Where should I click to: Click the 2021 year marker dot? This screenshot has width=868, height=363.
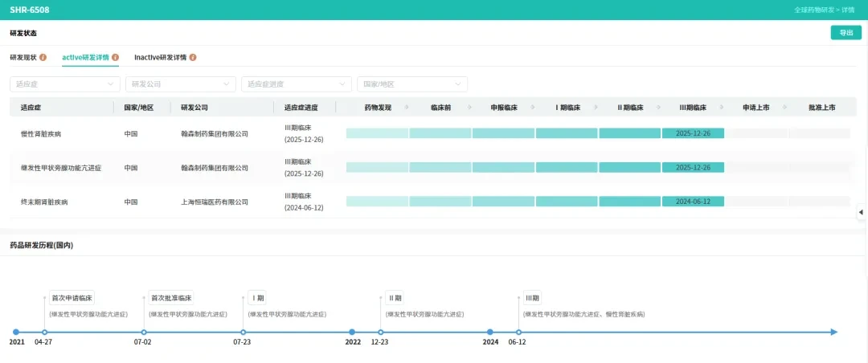(15, 332)
